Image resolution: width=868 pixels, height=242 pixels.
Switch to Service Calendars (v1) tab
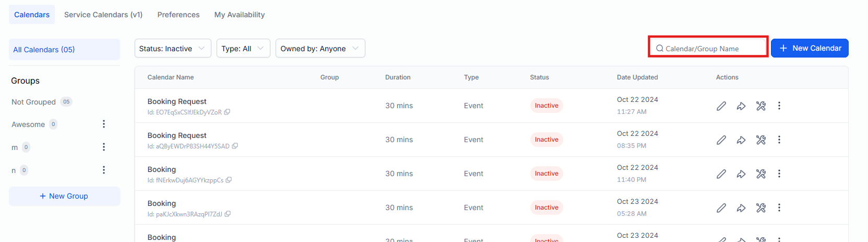103,15
